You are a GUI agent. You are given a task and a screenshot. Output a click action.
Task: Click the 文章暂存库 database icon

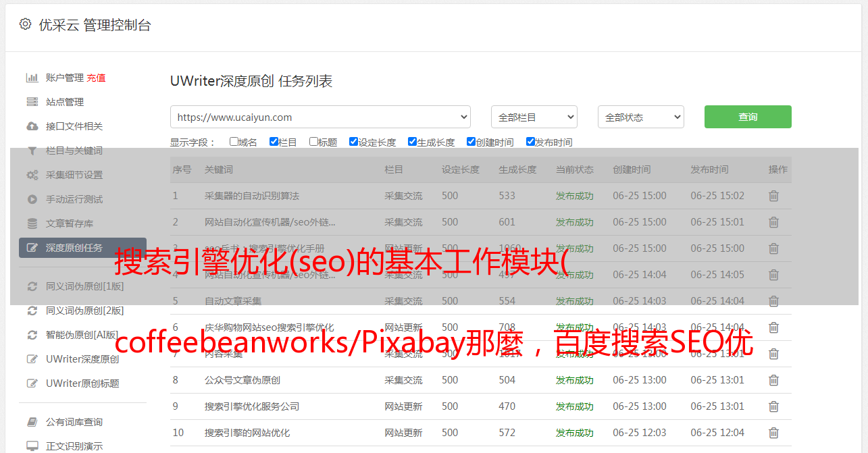[x=32, y=223]
